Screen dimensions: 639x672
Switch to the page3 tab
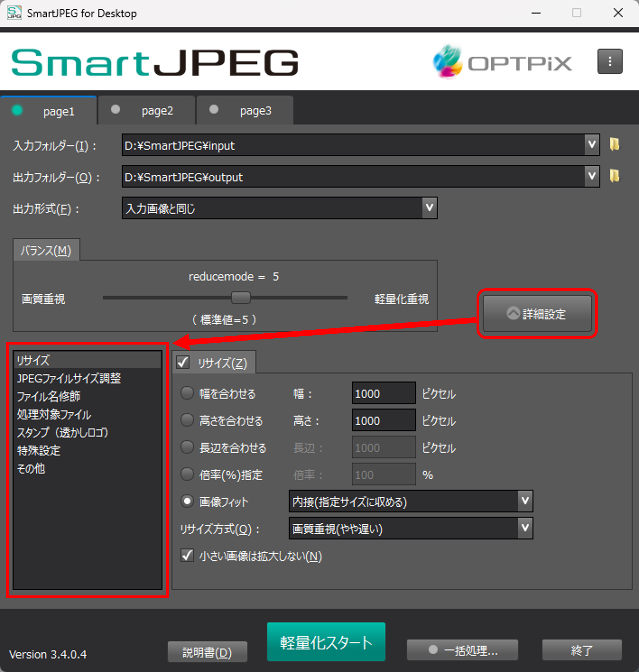click(245, 111)
